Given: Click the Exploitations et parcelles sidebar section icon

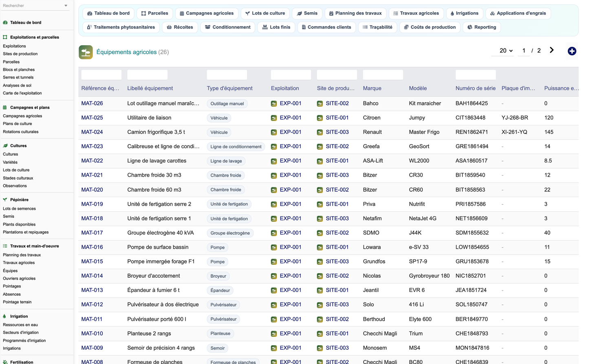Looking at the screenshot, I should click(x=5, y=37).
